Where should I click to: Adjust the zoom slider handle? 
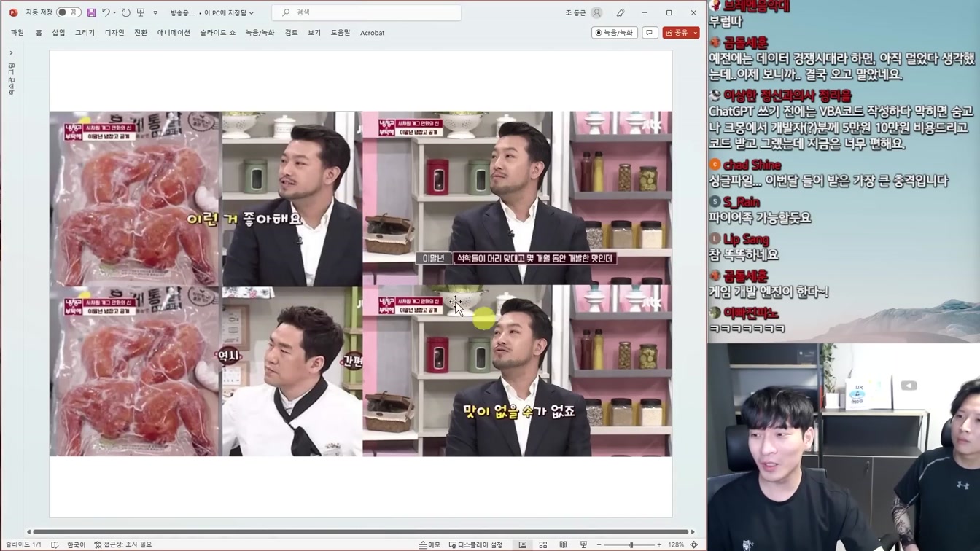(631, 544)
